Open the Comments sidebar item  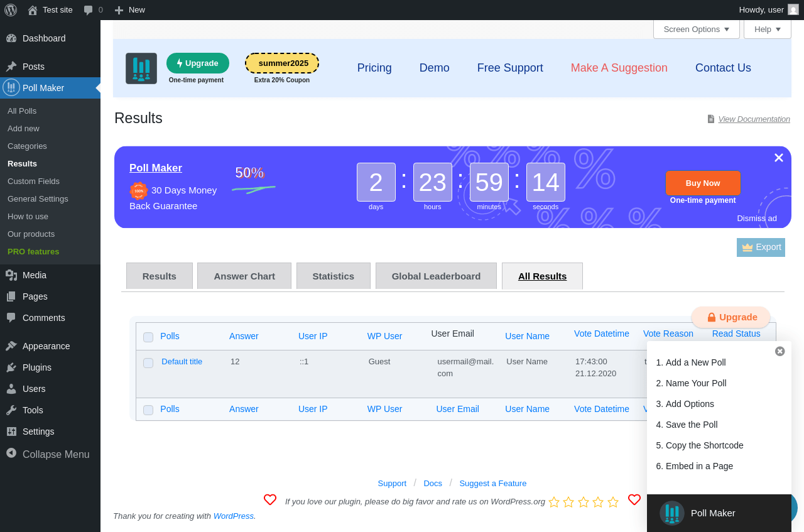click(50, 318)
